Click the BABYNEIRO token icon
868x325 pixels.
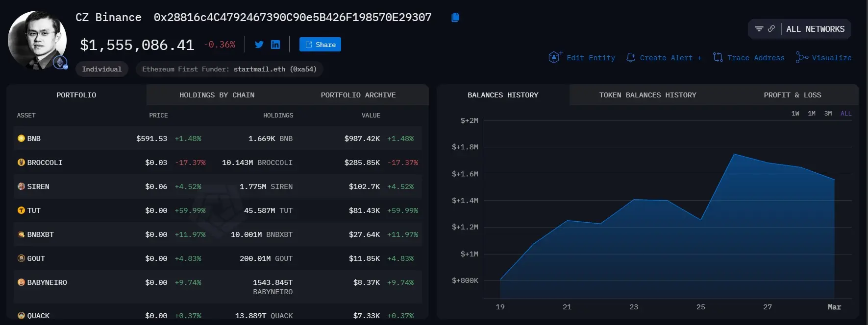click(x=21, y=282)
